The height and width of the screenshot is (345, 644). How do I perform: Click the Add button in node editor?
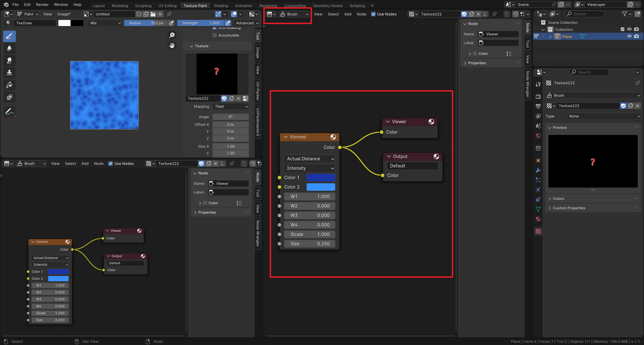(347, 14)
